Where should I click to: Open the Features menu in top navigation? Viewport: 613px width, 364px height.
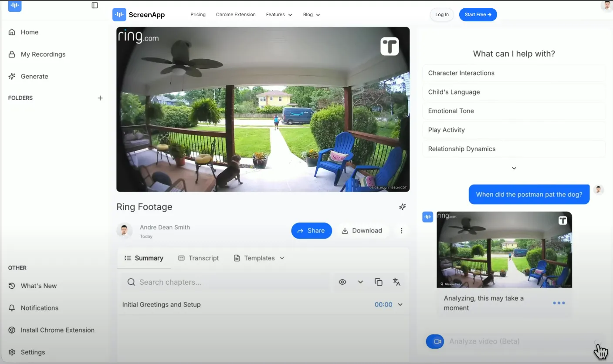[x=279, y=14]
